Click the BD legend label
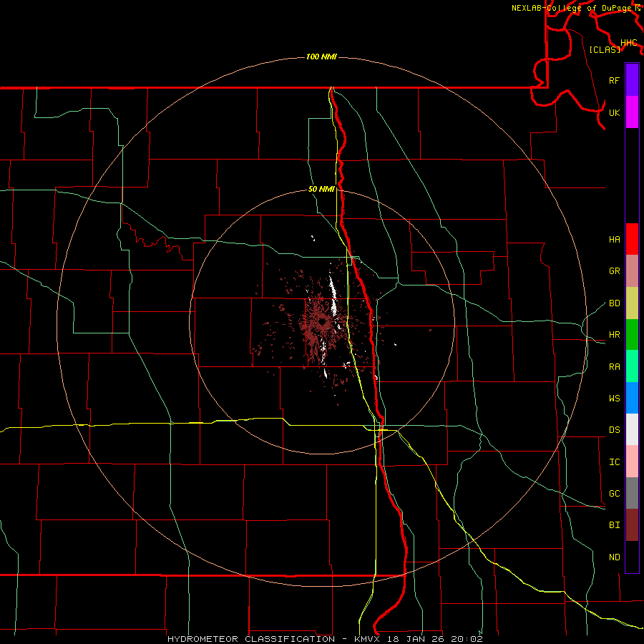Viewport: 644px width, 644px height. tap(614, 303)
